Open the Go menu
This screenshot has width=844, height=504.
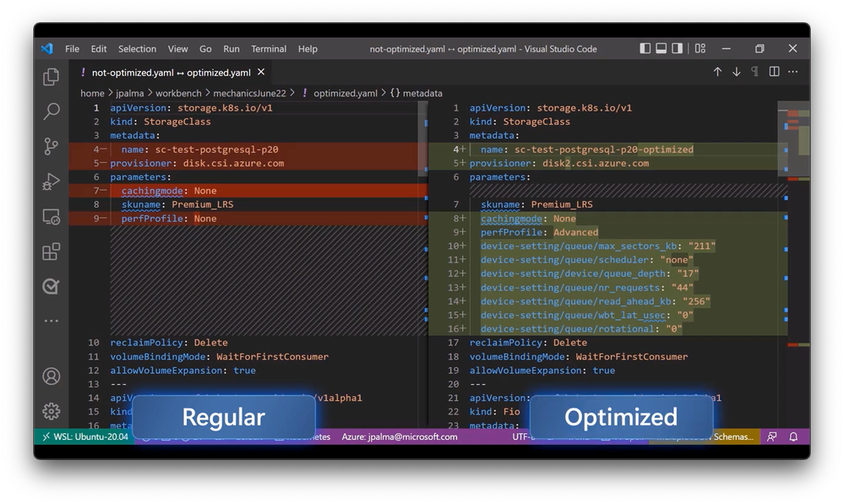coord(205,49)
